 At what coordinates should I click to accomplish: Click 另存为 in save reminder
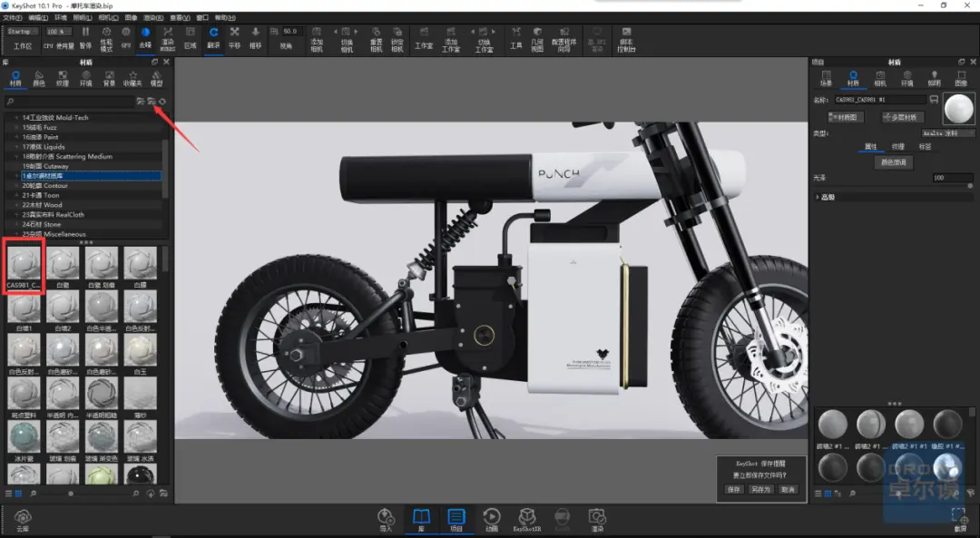click(760, 489)
